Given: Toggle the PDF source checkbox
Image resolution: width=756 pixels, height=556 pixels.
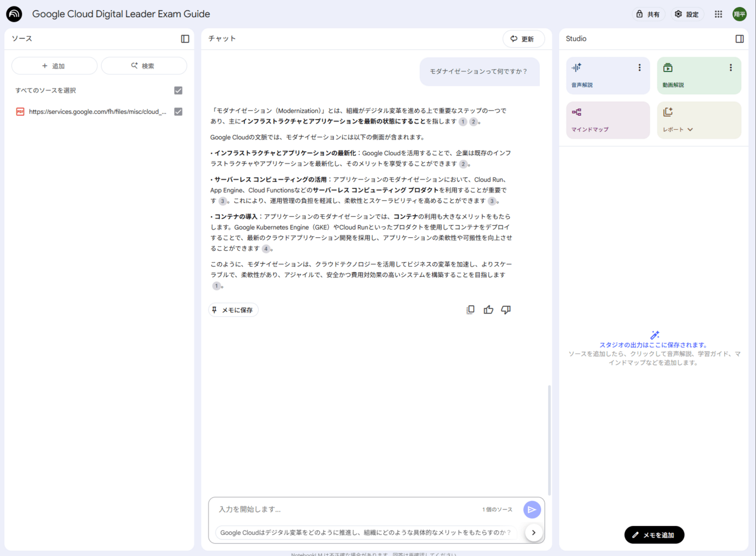Looking at the screenshot, I should tap(178, 112).
